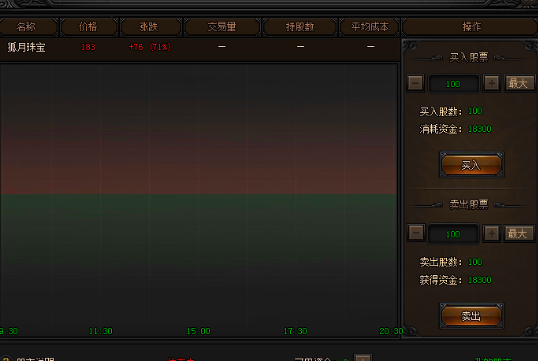Click the sell quantity field showing 100

click(453, 234)
